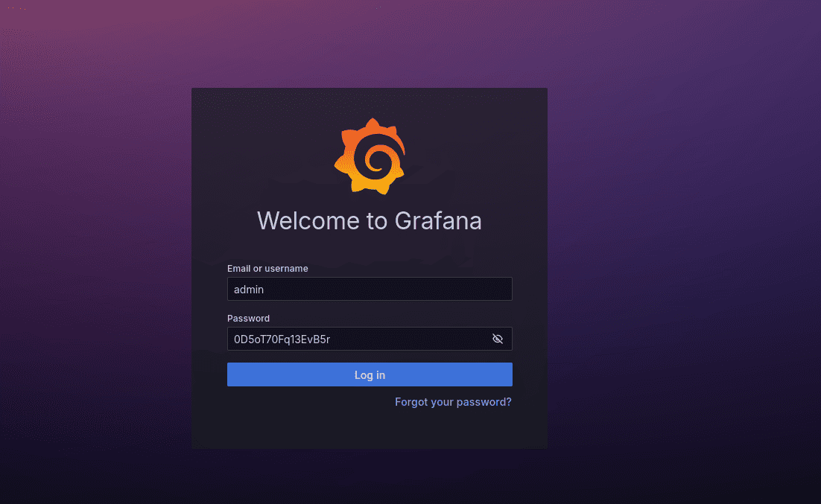Click the Grafana logo

coord(370,156)
